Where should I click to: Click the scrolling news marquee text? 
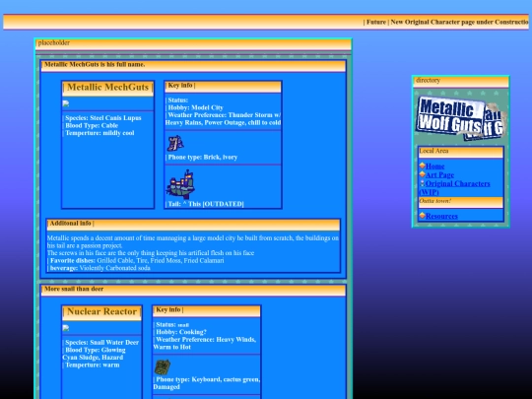(x=446, y=22)
